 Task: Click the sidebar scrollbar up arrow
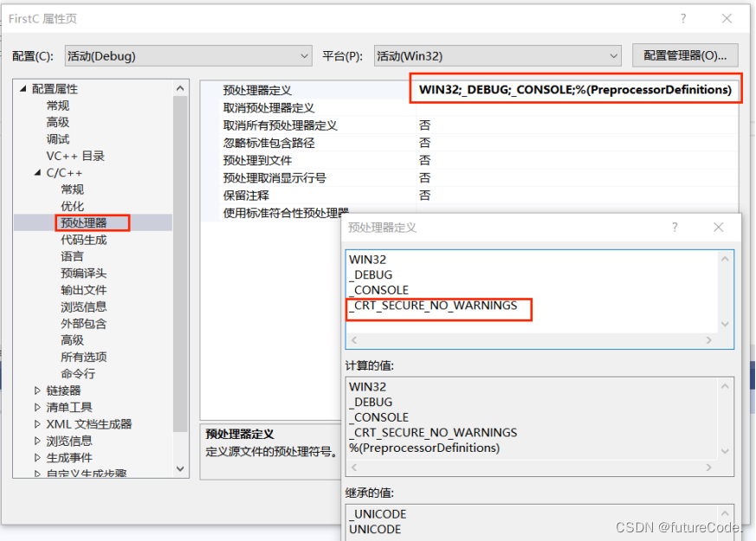tap(180, 87)
